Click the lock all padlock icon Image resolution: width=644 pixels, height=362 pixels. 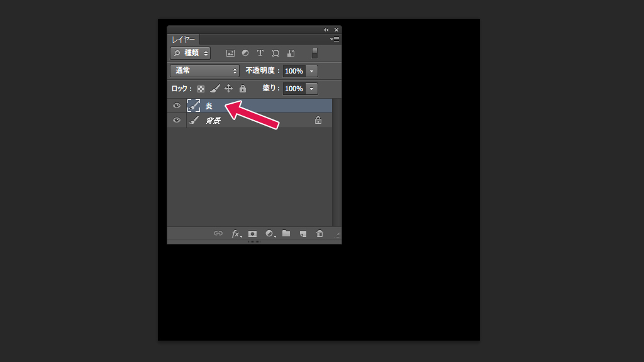(x=243, y=88)
